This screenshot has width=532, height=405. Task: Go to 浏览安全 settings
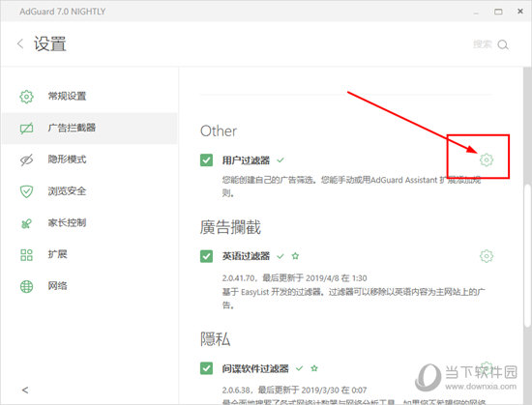point(89,191)
